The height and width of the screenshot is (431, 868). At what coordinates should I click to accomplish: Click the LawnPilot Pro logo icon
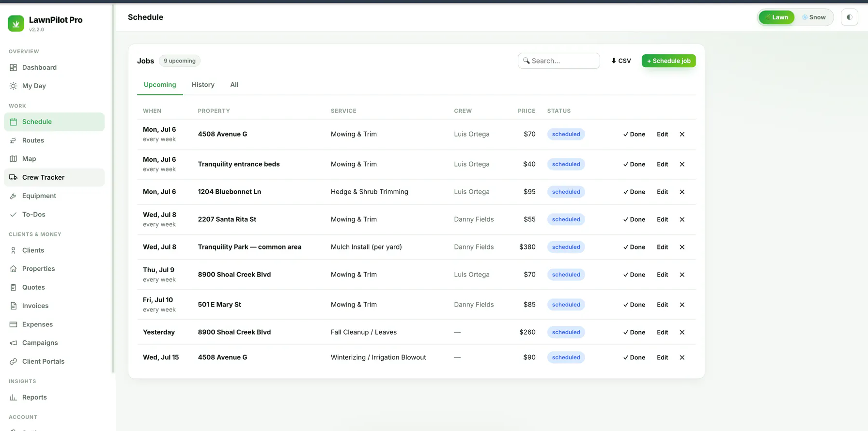16,23
